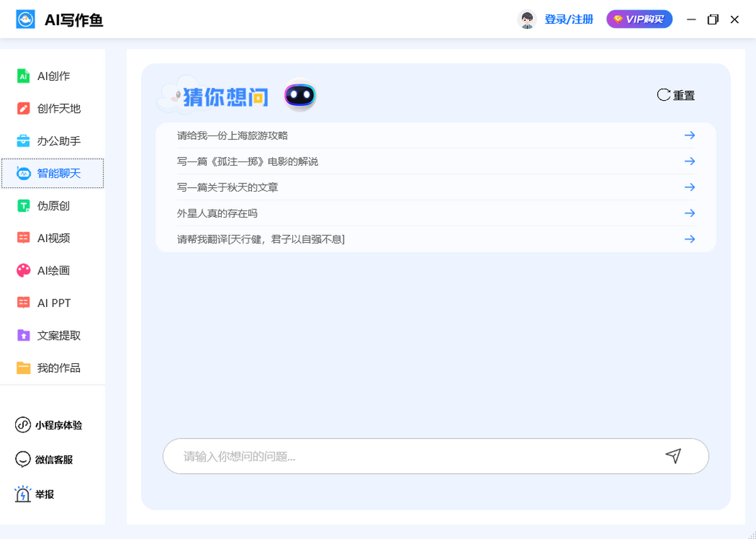
Task: Click the 文案提取 folder upload icon
Action: click(23, 335)
